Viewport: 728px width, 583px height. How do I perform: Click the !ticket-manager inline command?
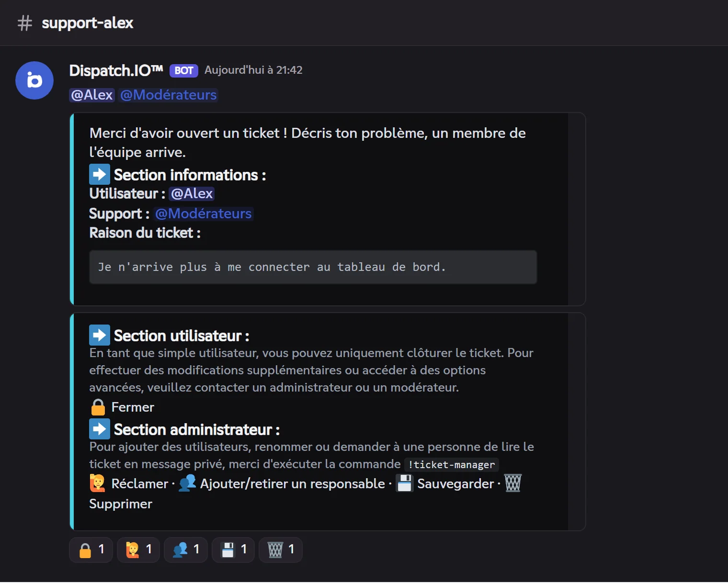click(x=452, y=465)
